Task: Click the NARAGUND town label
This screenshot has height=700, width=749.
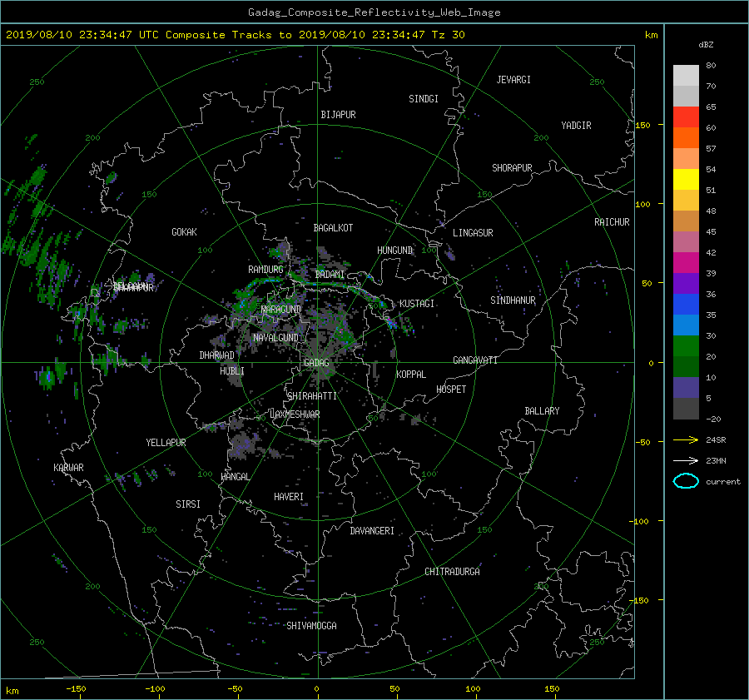Action: [281, 310]
